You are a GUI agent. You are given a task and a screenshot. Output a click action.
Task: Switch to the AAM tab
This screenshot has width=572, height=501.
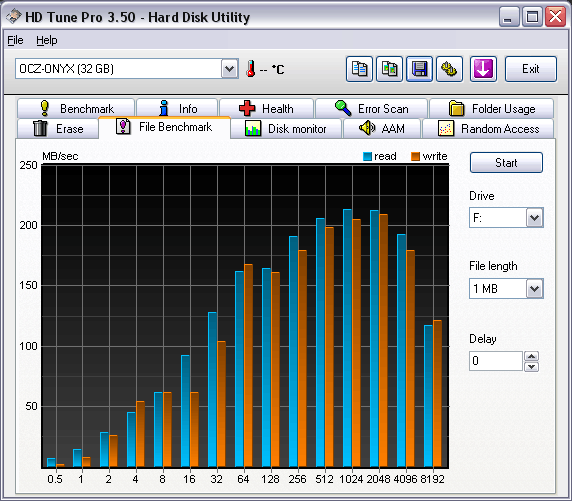382,128
